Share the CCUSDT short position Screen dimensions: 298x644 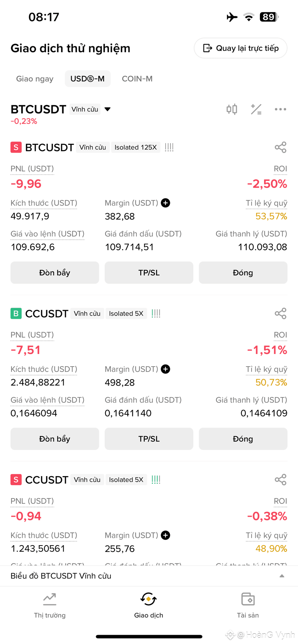[x=280, y=479]
